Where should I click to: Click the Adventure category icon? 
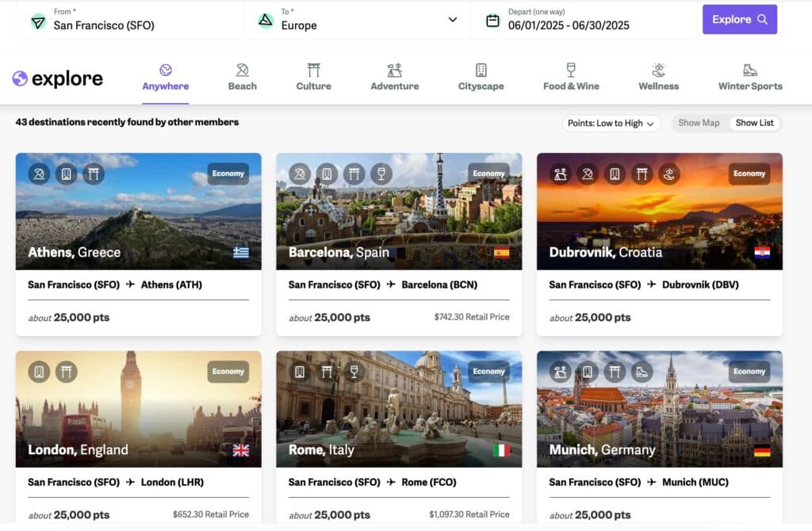click(x=394, y=71)
